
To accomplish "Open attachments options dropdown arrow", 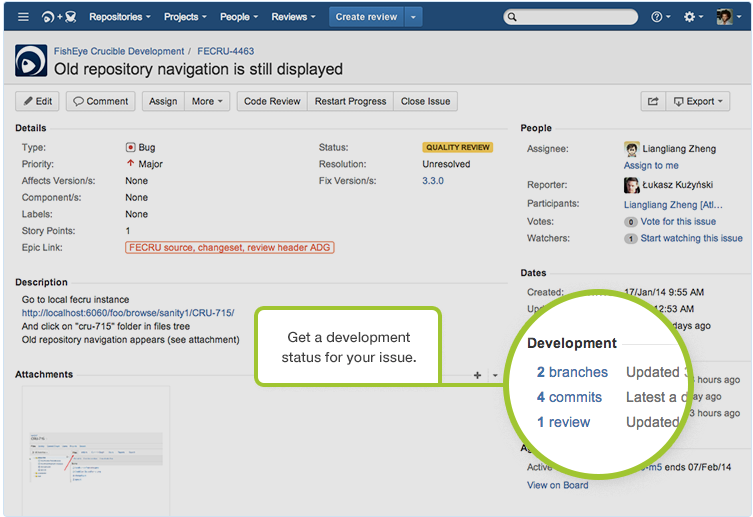I will (x=495, y=375).
